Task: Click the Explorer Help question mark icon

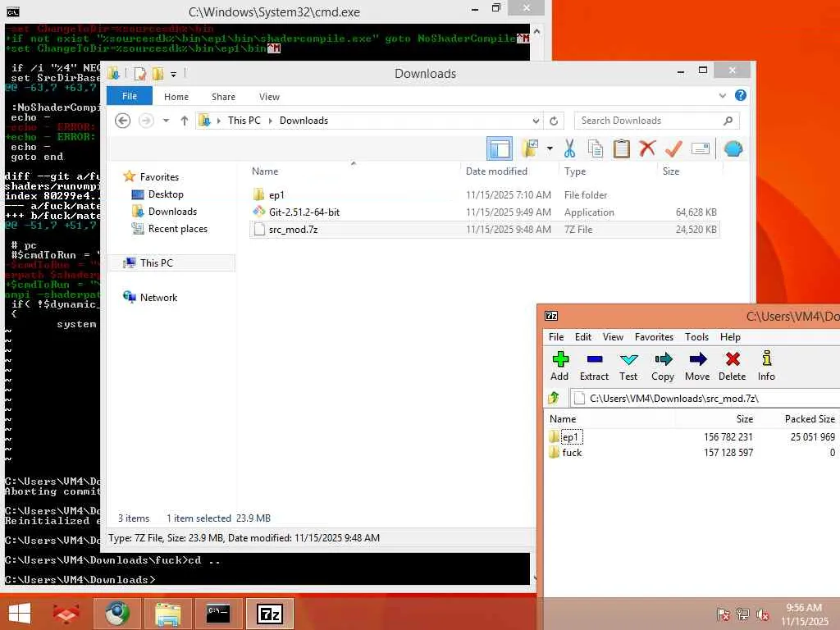Action: 741,95
